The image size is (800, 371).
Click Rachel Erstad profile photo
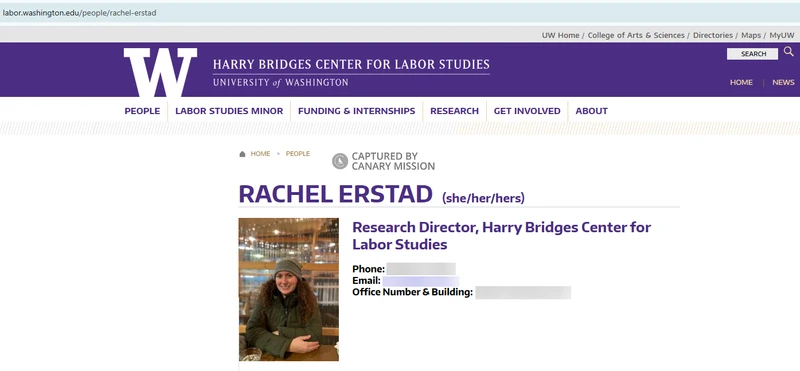tap(289, 289)
